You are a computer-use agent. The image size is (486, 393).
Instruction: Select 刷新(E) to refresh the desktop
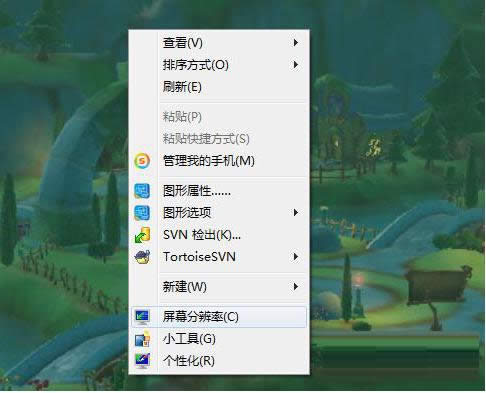click(x=219, y=87)
